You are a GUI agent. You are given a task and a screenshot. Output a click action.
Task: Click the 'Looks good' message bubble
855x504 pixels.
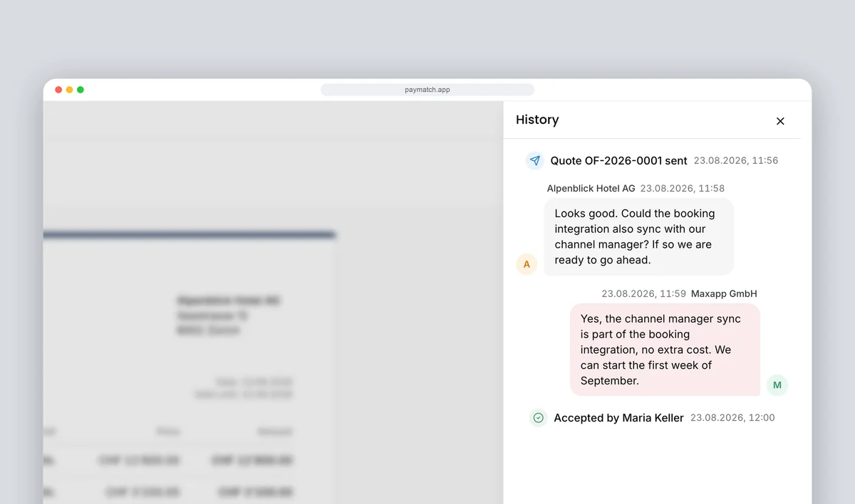(x=639, y=237)
